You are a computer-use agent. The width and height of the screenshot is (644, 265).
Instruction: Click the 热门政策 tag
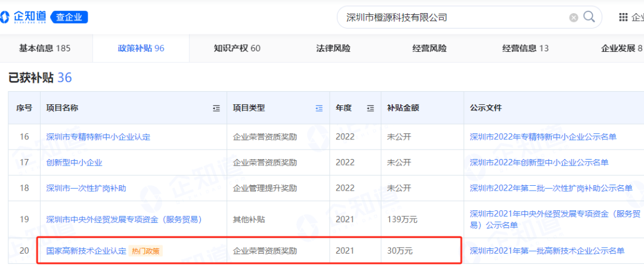pyautogui.click(x=146, y=251)
